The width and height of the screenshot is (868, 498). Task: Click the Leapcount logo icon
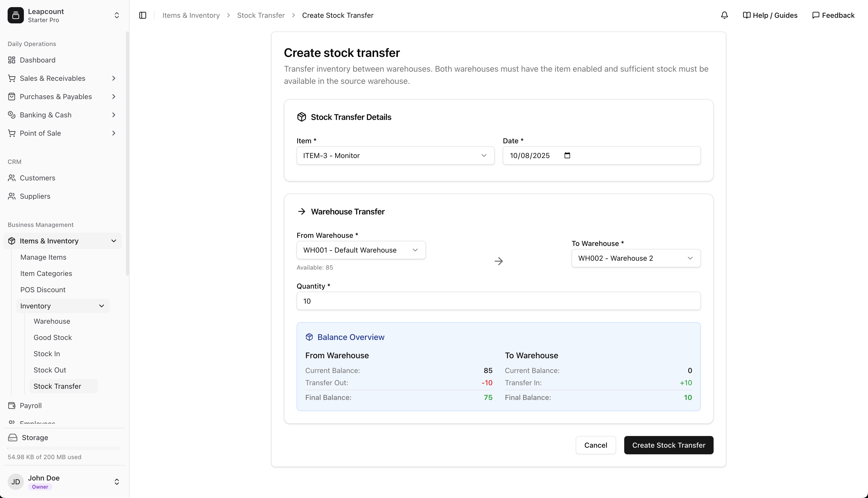point(16,15)
